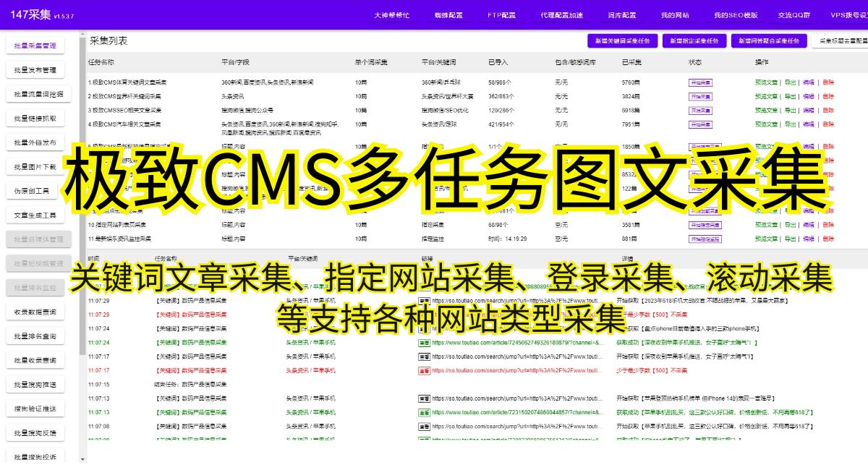Open 蜘蛛配置 in the top navigation
Image resolution: width=868 pixels, height=470 pixels.
448,14
